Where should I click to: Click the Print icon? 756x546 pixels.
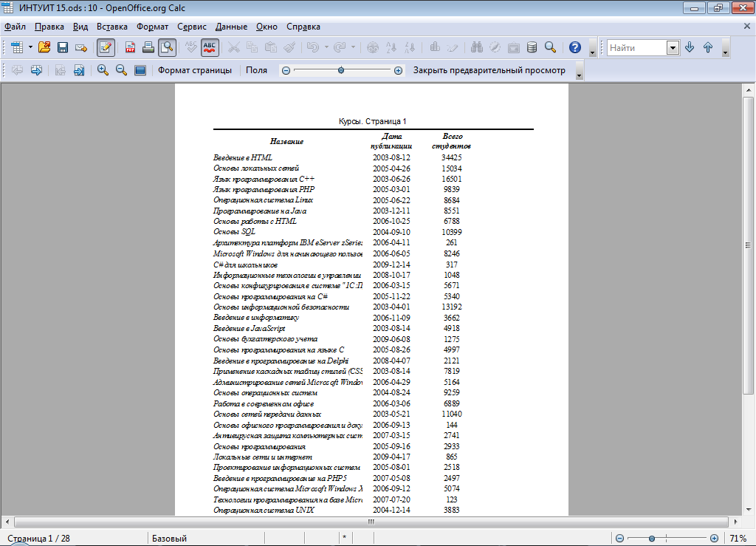[148, 47]
